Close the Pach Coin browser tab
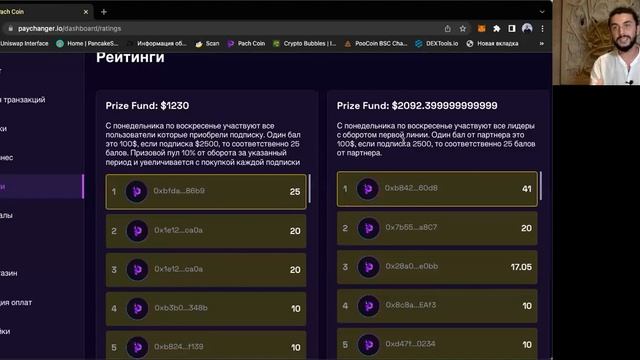This screenshot has width=640, height=360. (86, 12)
